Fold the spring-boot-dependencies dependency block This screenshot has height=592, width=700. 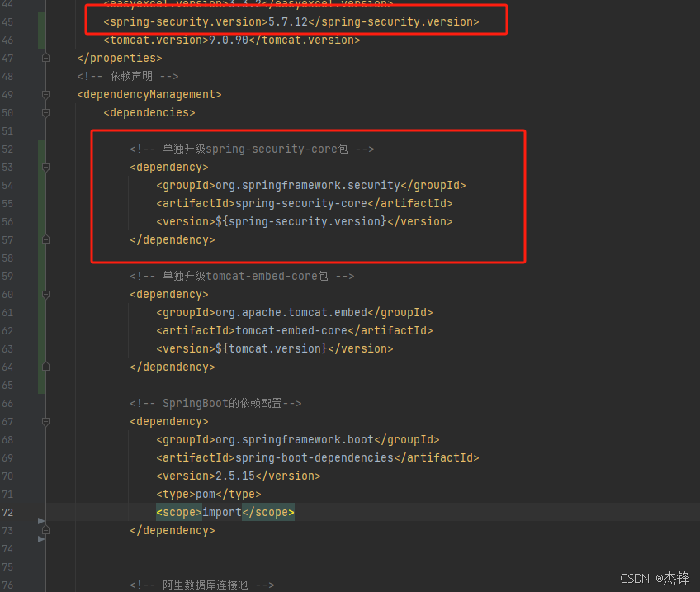(45, 421)
